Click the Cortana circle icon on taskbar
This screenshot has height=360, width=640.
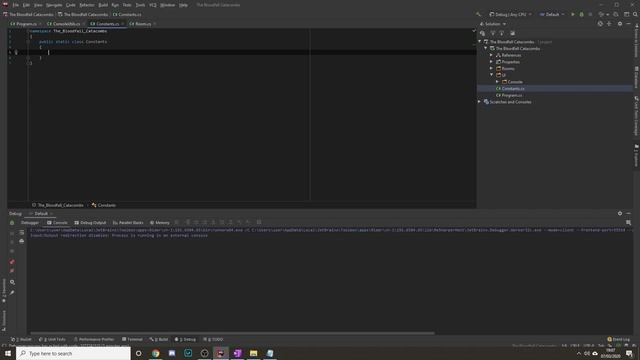tap(138, 353)
